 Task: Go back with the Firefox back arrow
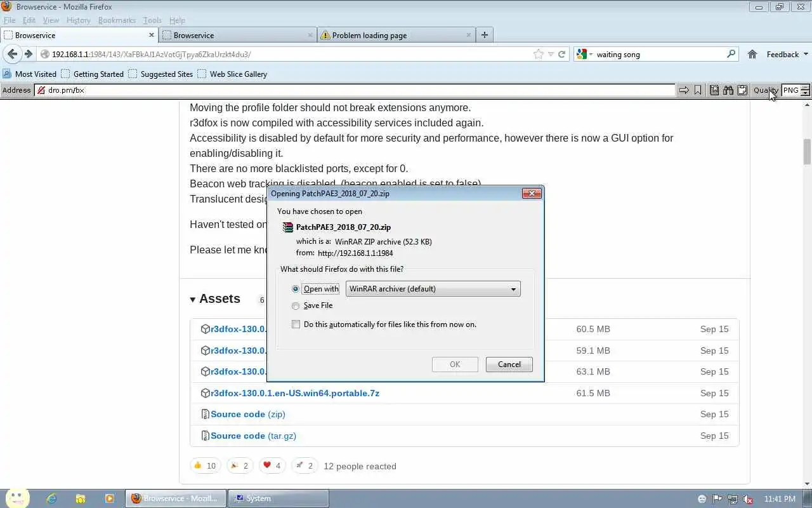(x=12, y=55)
